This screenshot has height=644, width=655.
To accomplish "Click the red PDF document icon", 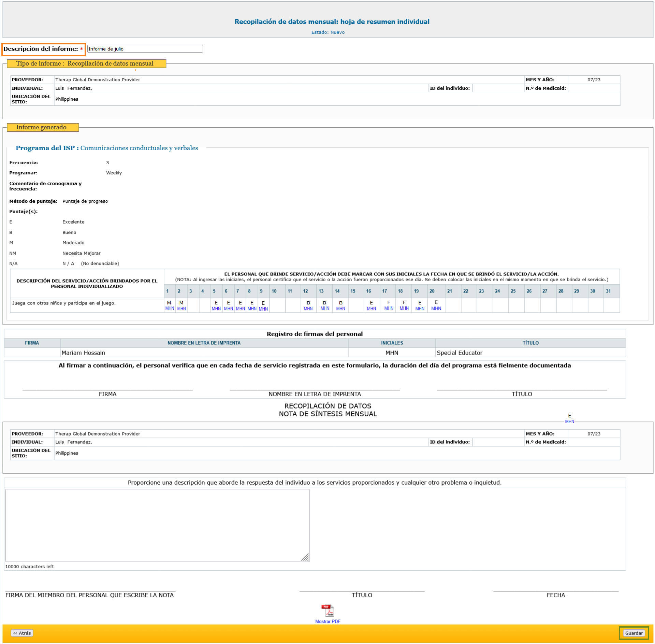I will click(x=327, y=610).
